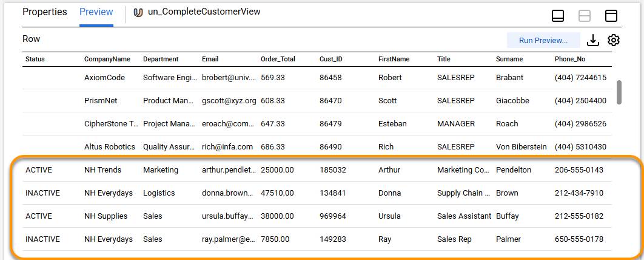
Task: Download the preview data
Action: tap(592, 40)
